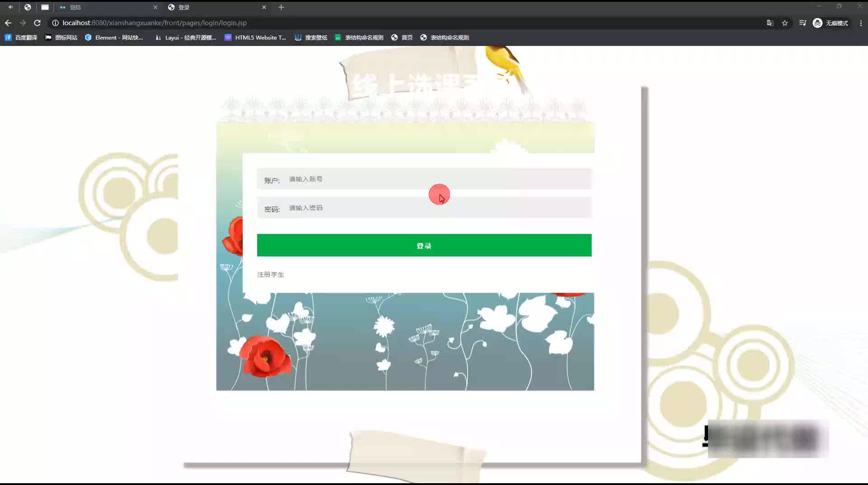Switch to the 登录 tab
This screenshot has width=868, height=485.
(217, 7)
